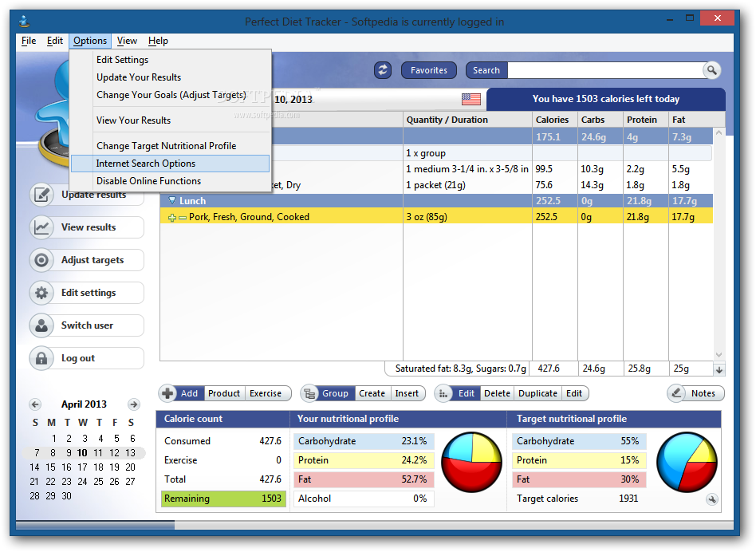Image resolution: width=756 pixels, height=552 pixels.
Task: Click the Insert group button
Action: pyautogui.click(x=407, y=393)
